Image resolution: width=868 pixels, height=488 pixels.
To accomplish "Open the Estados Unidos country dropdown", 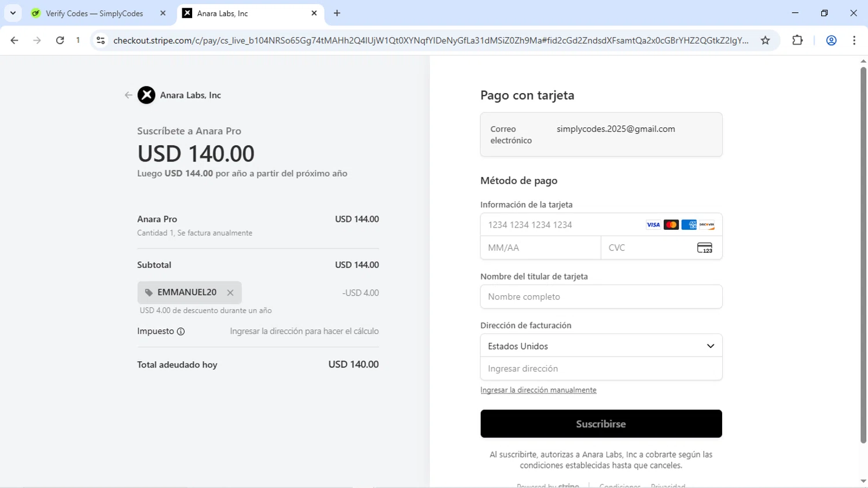I will pos(601,346).
